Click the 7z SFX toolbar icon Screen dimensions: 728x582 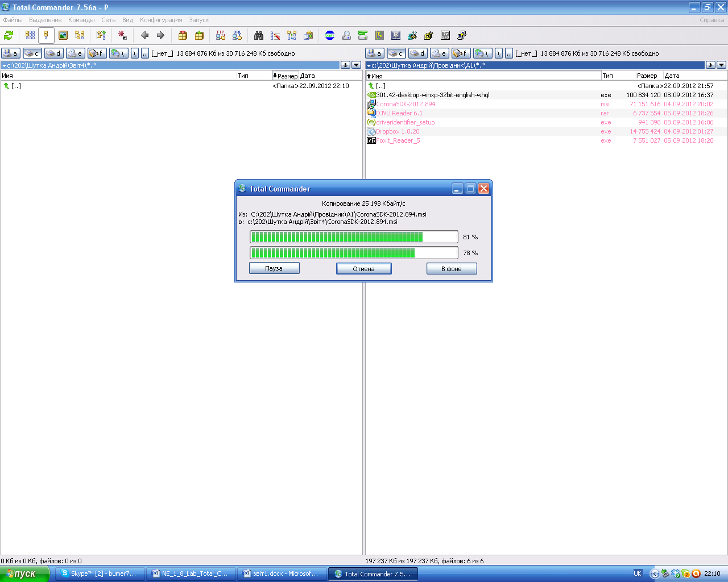tap(445, 35)
